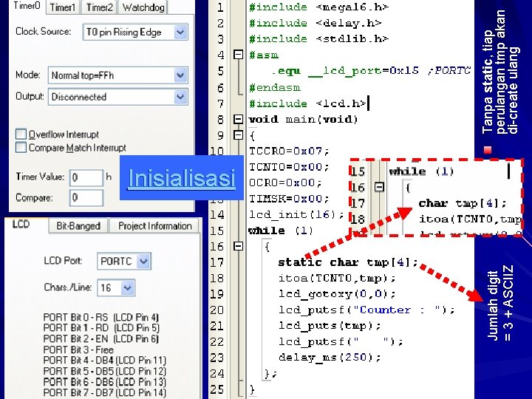This screenshot has height=399, width=532.
Task: Open the Output dropdown showing Disconnected
Action: click(118, 97)
